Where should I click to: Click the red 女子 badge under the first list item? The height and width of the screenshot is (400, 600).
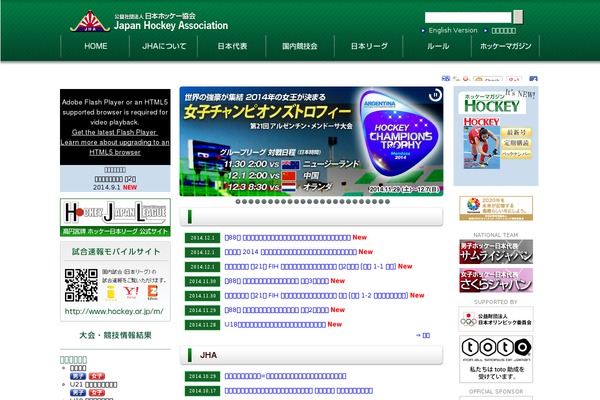pos(97,376)
